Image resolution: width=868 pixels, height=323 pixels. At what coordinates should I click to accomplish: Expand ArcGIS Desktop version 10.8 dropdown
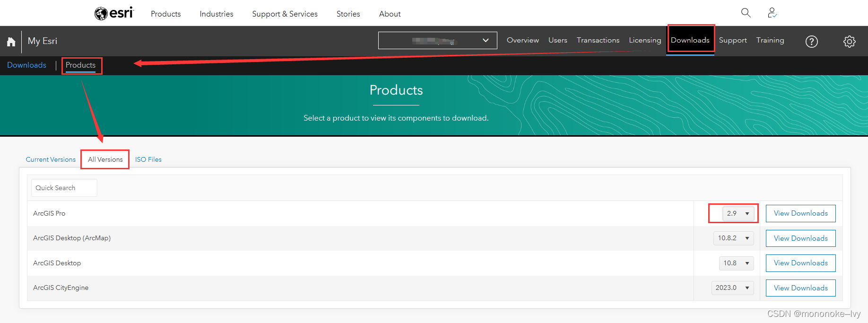pyautogui.click(x=736, y=263)
